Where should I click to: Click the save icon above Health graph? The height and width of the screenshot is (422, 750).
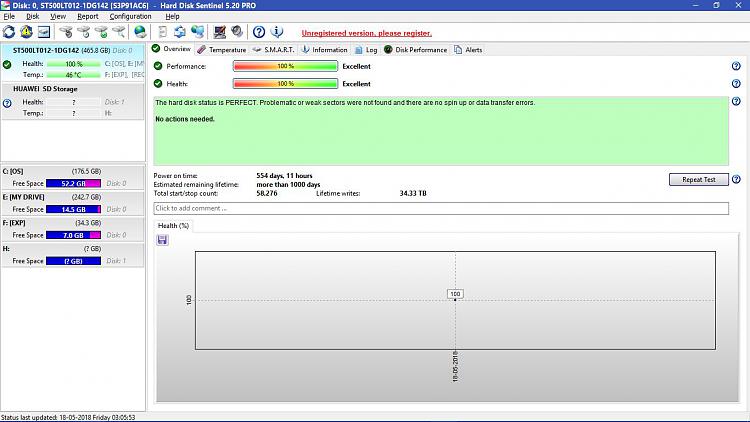click(162, 240)
